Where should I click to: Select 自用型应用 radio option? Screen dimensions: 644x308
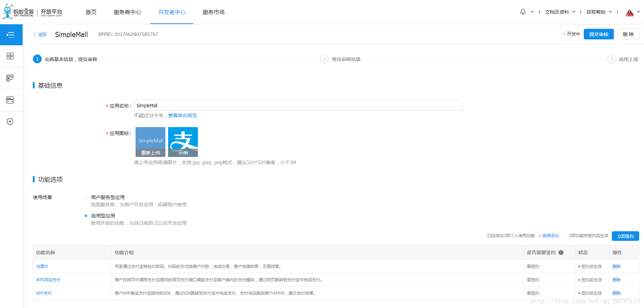click(x=86, y=216)
